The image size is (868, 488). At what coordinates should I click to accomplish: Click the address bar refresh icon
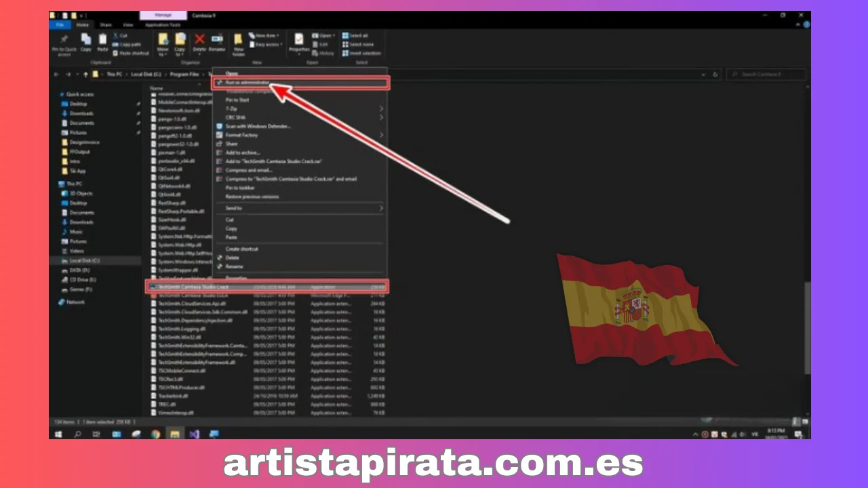pos(715,74)
